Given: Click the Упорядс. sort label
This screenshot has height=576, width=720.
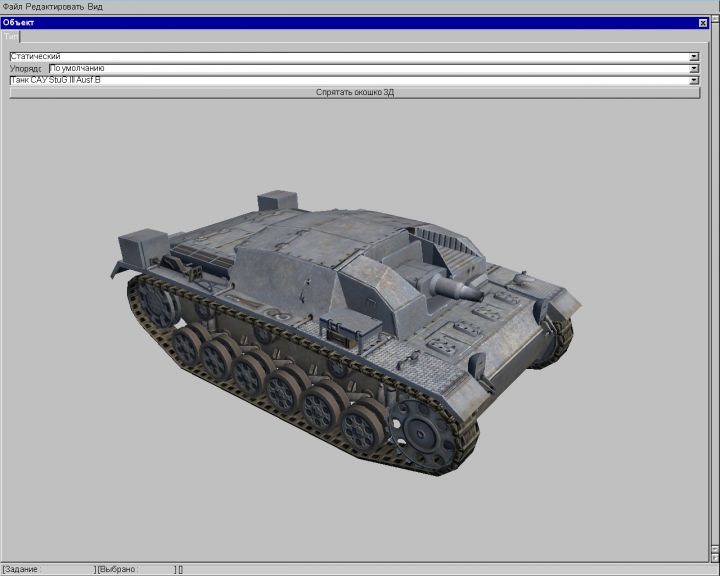Looking at the screenshot, I should pos(26,69).
